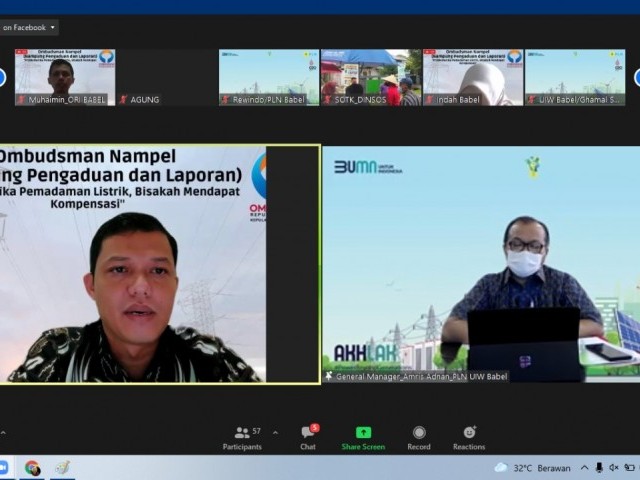The height and width of the screenshot is (480, 640).
Task: Click the speaker volume icon in system tray
Action: click(x=613, y=468)
